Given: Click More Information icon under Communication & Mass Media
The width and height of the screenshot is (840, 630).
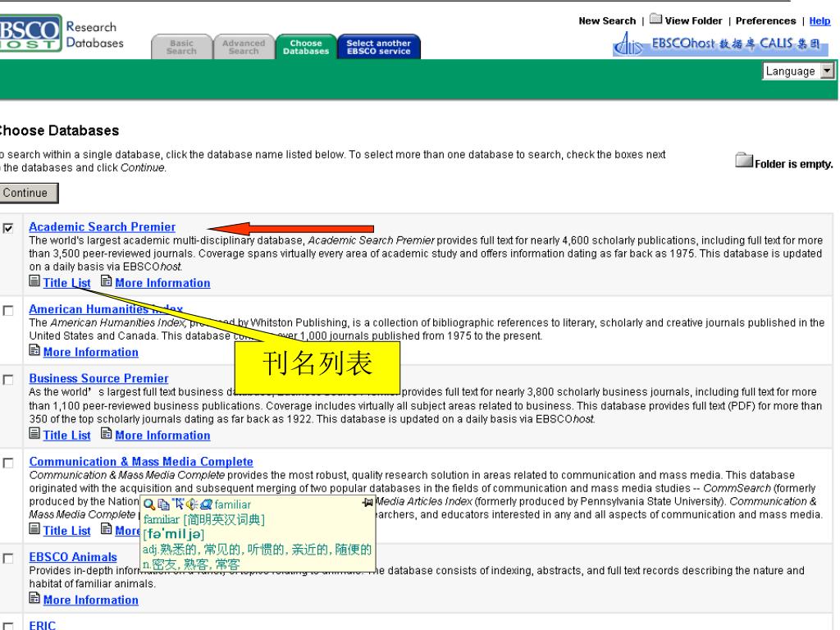Looking at the screenshot, I should pos(106,529).
